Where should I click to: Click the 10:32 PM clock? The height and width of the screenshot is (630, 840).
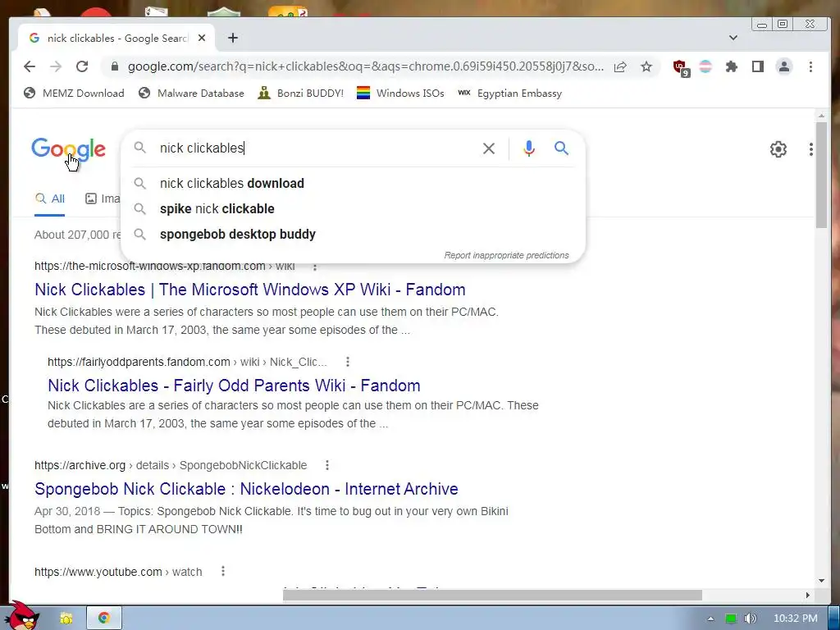click(x=796, y=619)
